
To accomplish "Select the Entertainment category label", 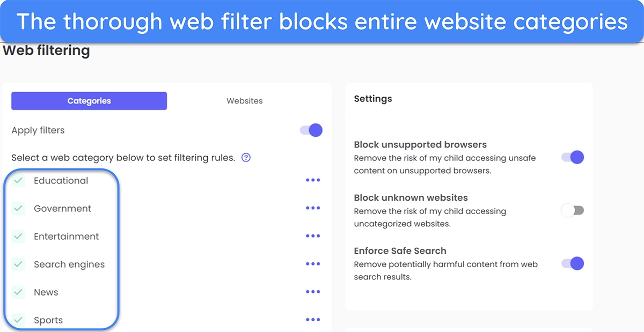I will 67,237.
